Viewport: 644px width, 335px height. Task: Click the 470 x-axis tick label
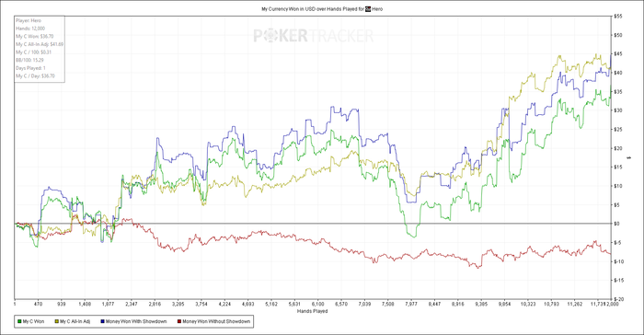point(38,305)
